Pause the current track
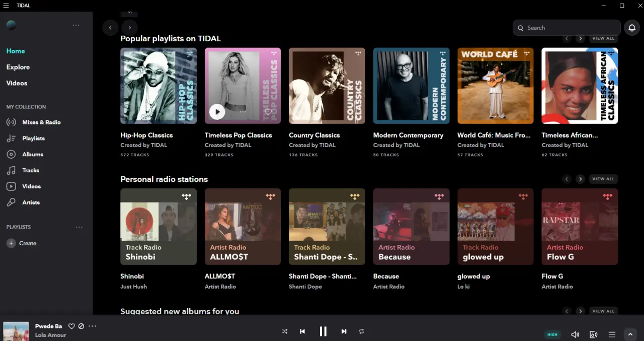Screen dimensions: 644x341 click(x=323, y=331)
